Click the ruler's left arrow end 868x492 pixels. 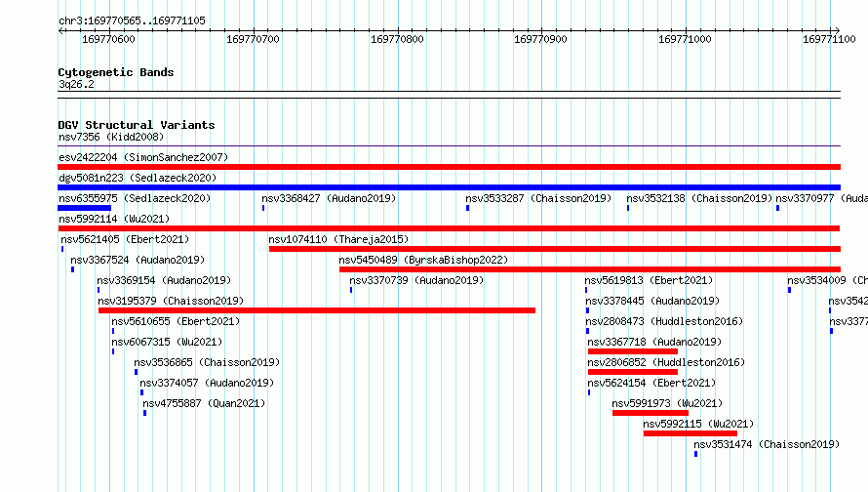(60, 30)
